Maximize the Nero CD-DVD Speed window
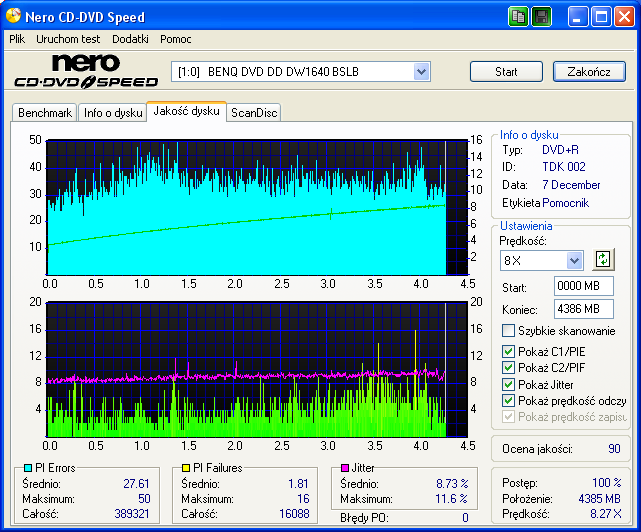Viewport: 641px width, 532px height. click(x=601, y=17)
